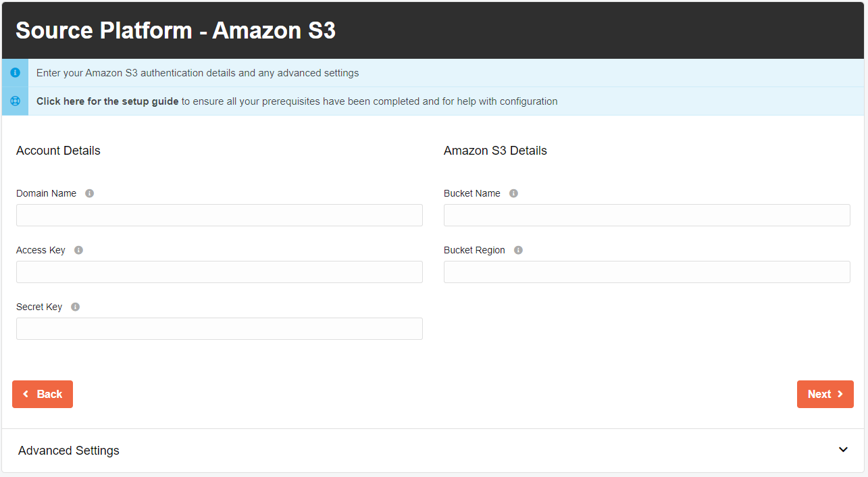This screenshot has width=868, height=477.
Task: Click the 'Secret Key' field label
Action: (39, 307)
